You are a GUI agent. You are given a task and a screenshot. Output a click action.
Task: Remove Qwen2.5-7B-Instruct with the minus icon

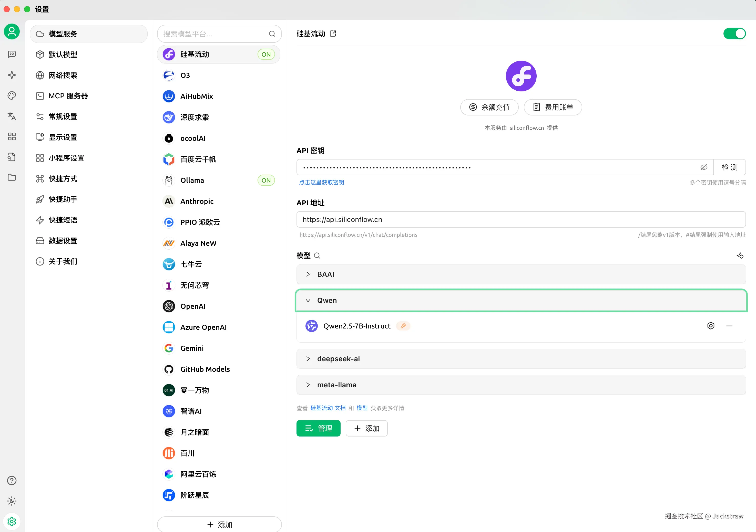(729, 326)
